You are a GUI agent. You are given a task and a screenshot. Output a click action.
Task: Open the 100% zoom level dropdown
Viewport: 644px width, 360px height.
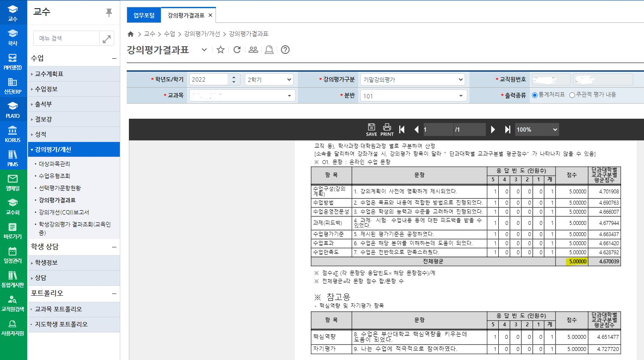[x=537, y=129]
